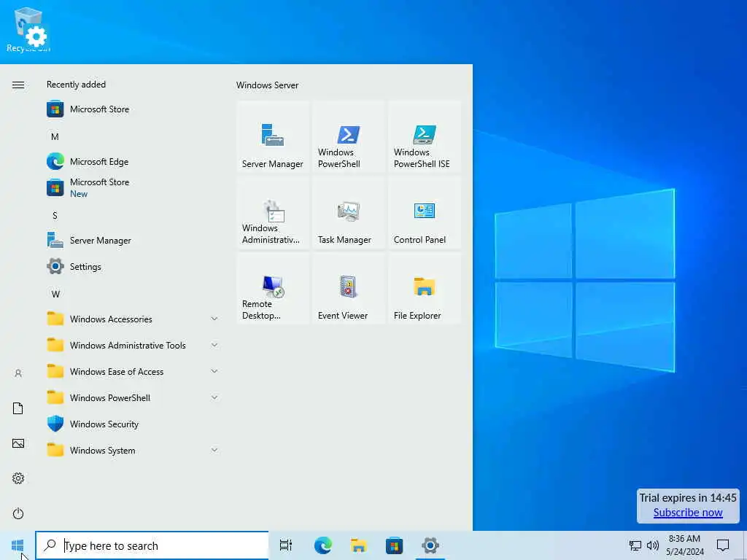The width and height of the screenshot is (747, 560).
Task: Open the File Explorer tile
Action: [x=424, y=288]
